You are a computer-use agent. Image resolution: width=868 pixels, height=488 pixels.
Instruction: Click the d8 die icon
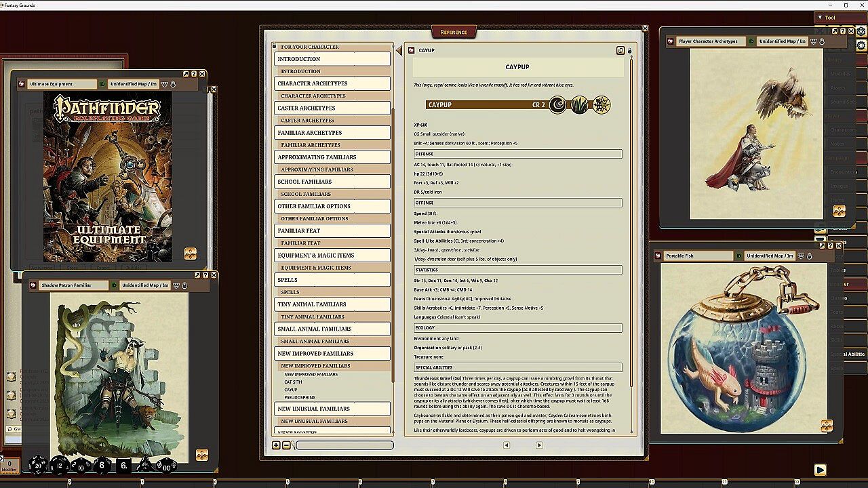[x=102, y=465]
